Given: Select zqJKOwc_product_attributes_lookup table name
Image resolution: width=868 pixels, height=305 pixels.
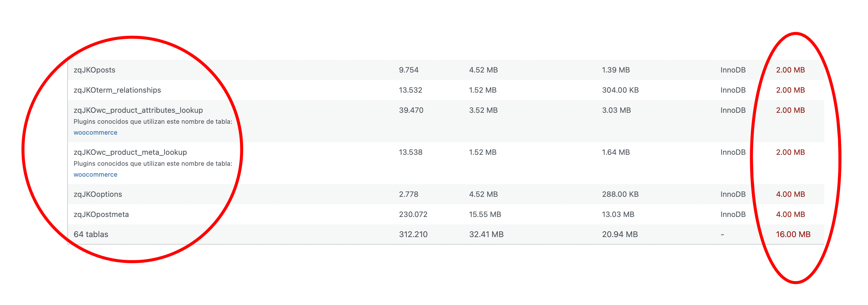Looking at the screenshot, I should click(138, 110).
